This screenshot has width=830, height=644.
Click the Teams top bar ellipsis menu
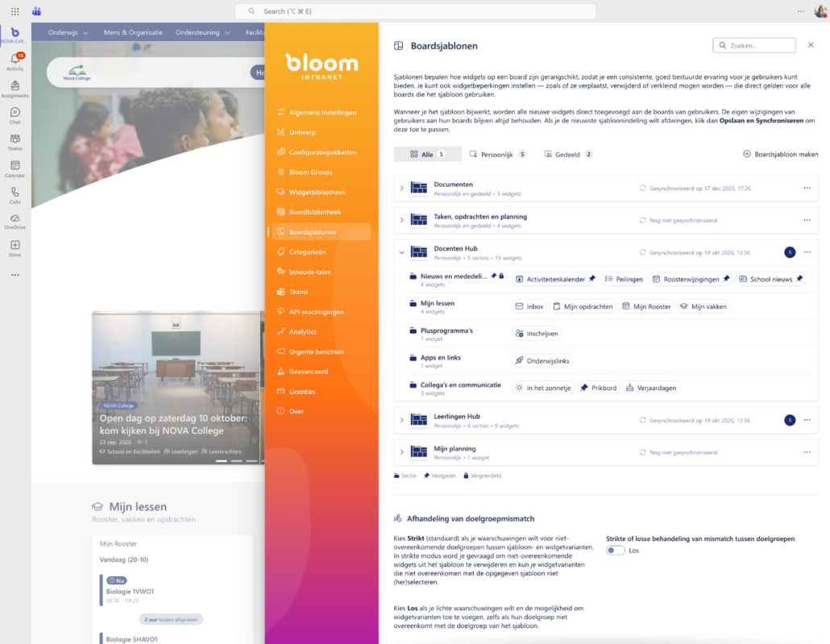coord(801,11)
